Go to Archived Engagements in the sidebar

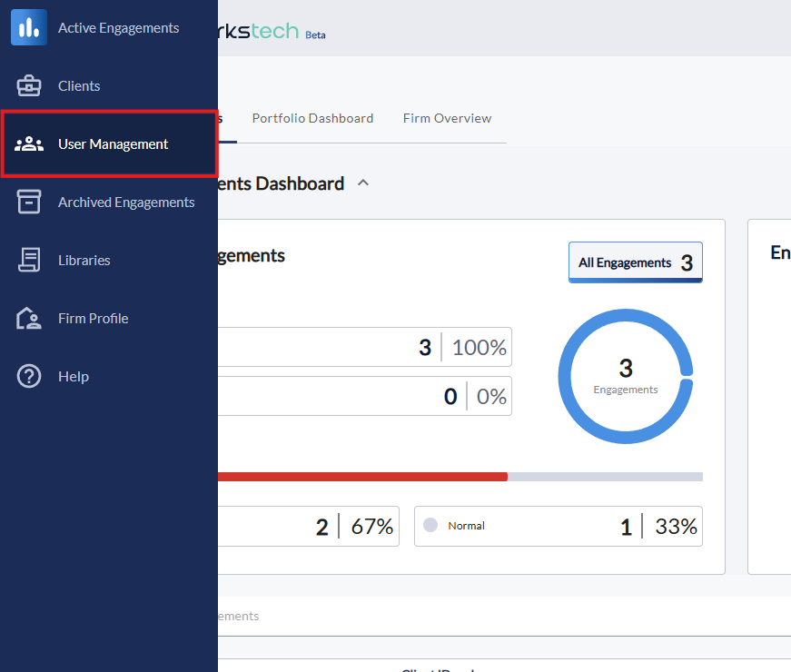[126, 203]
